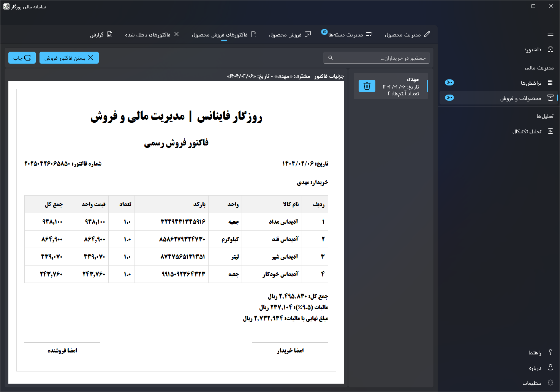Click the invoice date ۱۴۰۴/۰۲/۰۶ in preview
Screen dimensions: 560x392
pos(298,164)
